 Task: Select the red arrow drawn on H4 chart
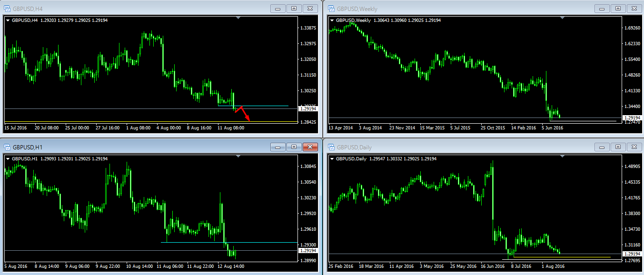pos(246,115)
